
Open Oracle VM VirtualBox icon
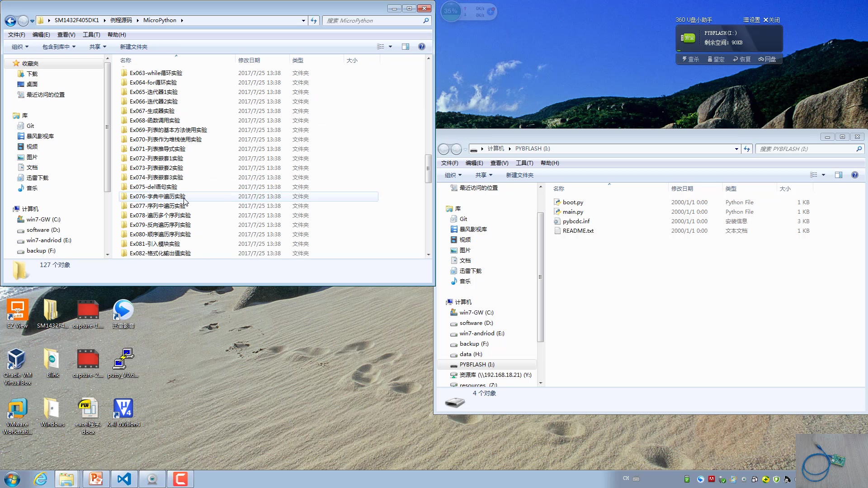pyautogui.click(x=17, y=360)
